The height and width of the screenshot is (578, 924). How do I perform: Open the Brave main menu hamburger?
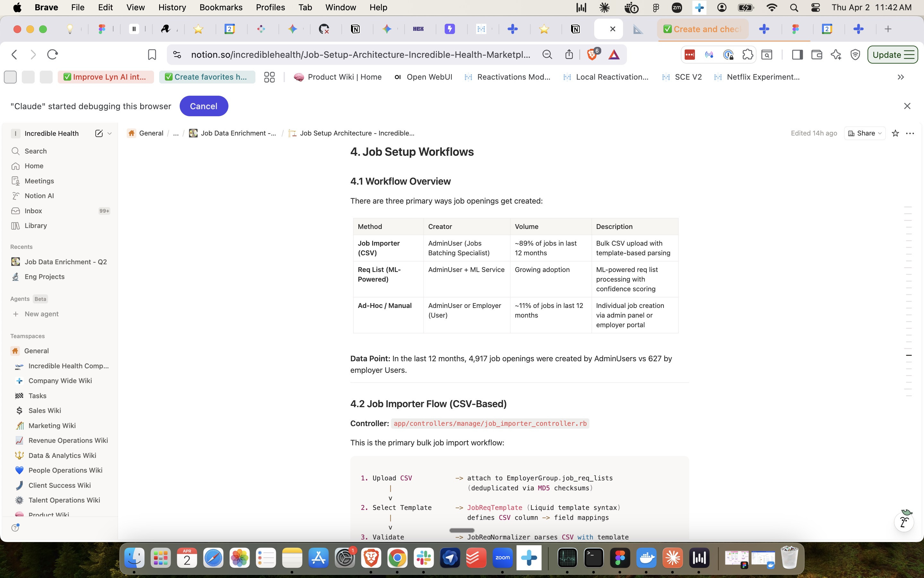tap(909, 55)
